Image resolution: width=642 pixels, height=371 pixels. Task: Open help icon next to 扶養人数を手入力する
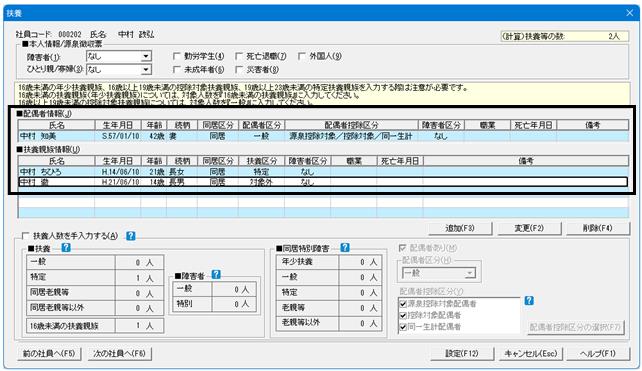(x=131, y=236)
